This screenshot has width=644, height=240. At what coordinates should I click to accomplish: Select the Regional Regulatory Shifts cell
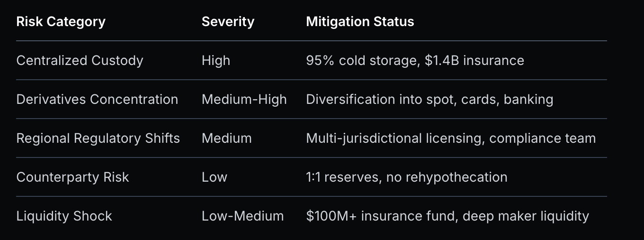tap(98, 138)
